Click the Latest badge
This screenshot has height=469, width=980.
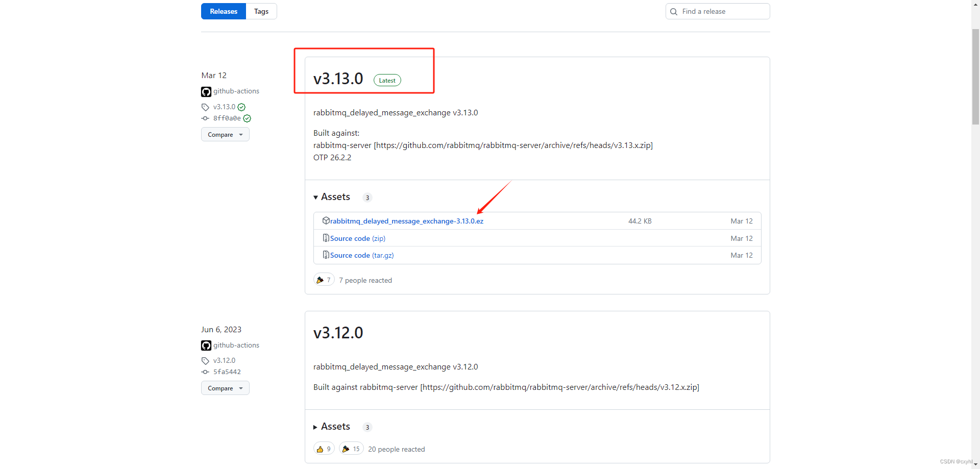(387, 80)
